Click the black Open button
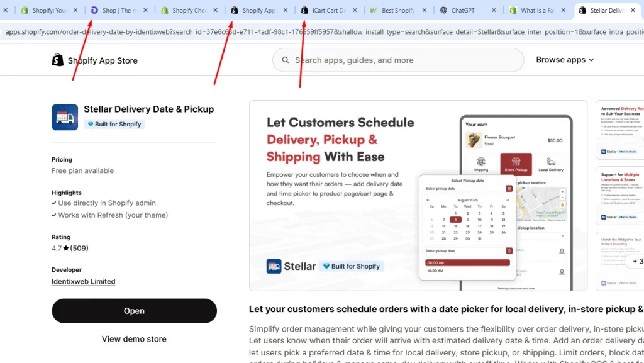 click(135, 311)
